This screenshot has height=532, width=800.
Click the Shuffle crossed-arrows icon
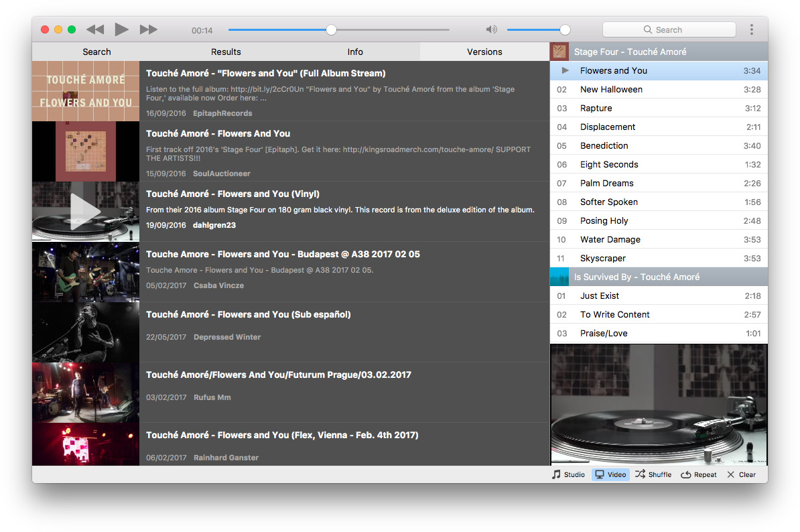(x=640, y=474)
